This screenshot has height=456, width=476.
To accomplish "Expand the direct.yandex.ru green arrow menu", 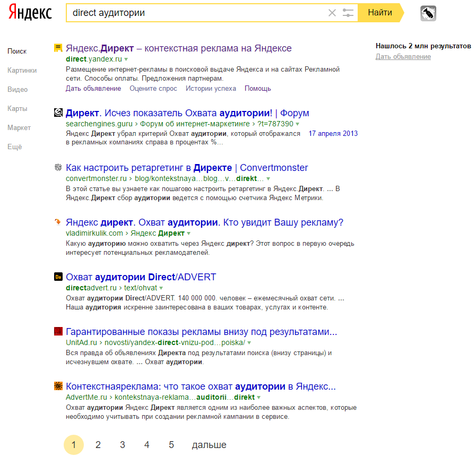I will click(126, 59).
